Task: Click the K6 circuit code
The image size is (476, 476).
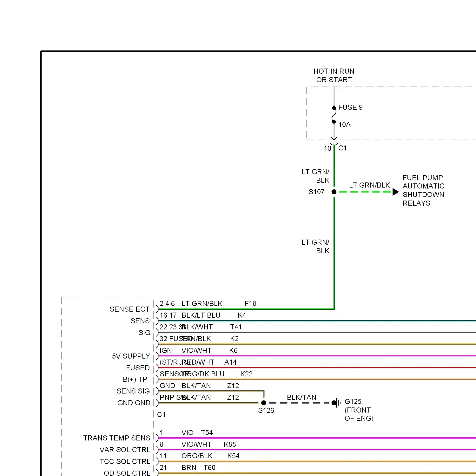Action: coord(233,350)
